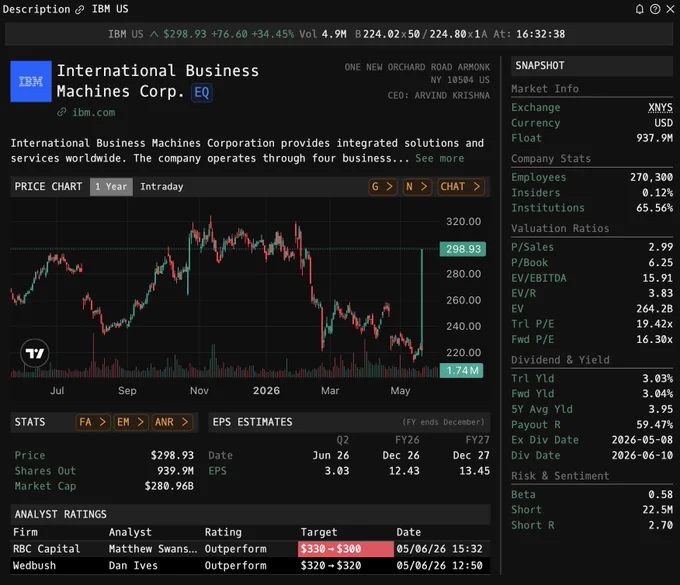The image size is (680, 585).
Task: Click the Firm column header
Action: pyautogui.click(x=25, y=533)
